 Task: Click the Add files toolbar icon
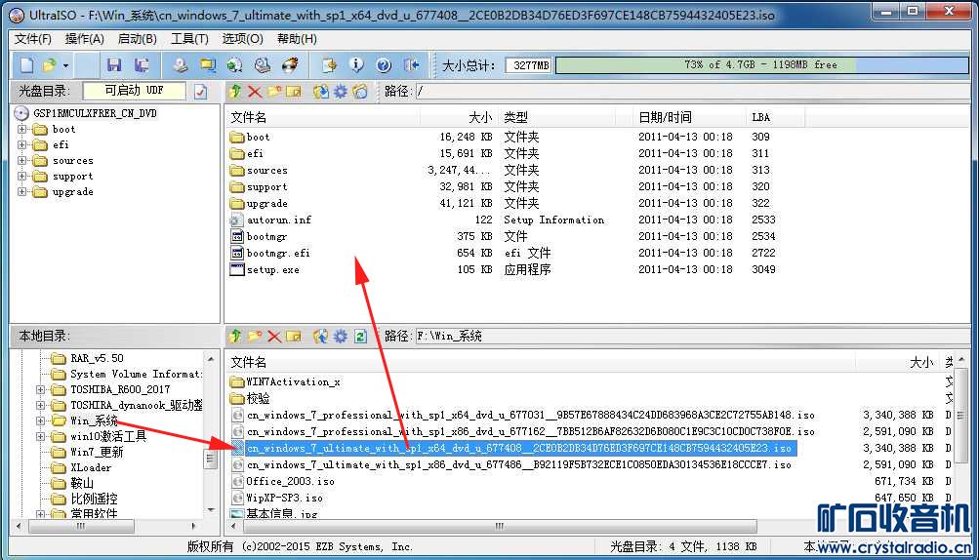329,65
